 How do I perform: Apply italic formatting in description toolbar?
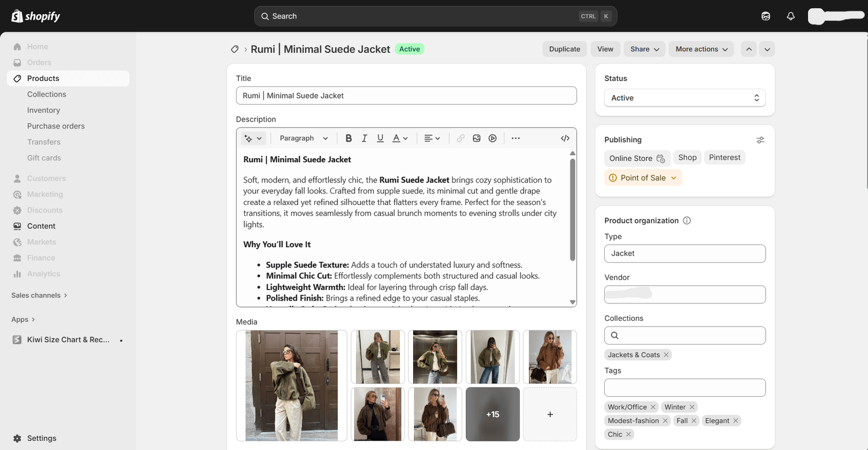[365, 138]
